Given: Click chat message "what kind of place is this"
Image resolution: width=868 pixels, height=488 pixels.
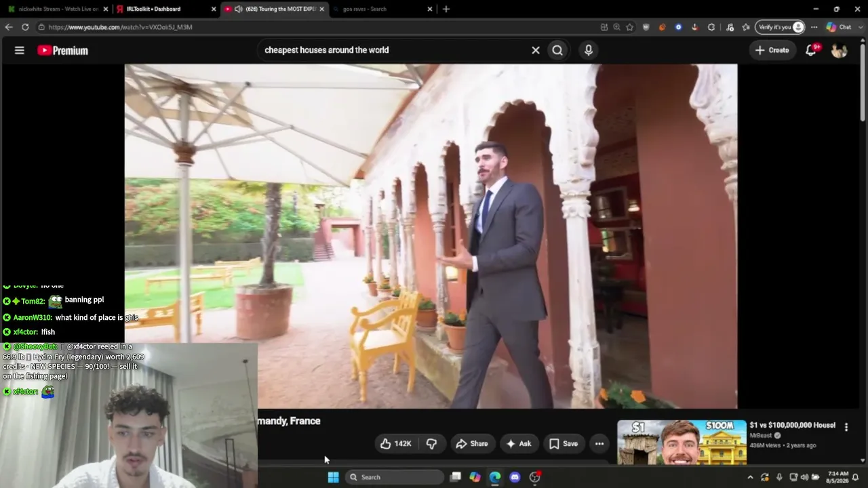Looking at the screenshot, I should [x=96, y=317].
